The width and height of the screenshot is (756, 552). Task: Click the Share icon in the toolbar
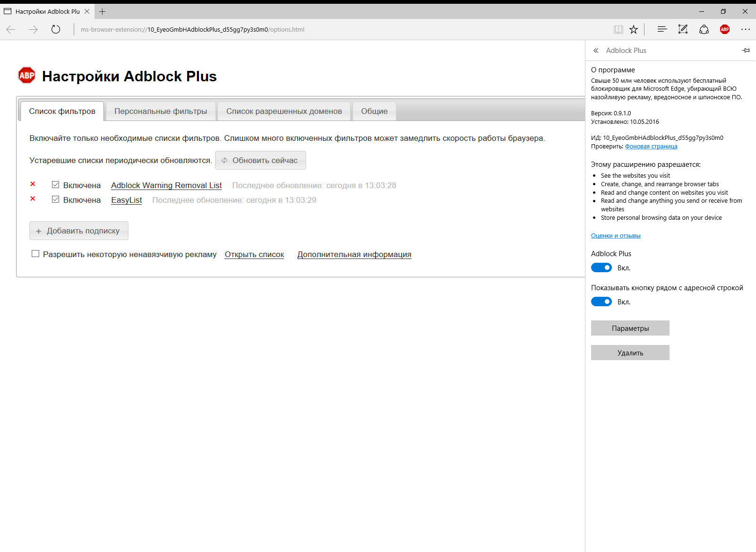point(704,29)
